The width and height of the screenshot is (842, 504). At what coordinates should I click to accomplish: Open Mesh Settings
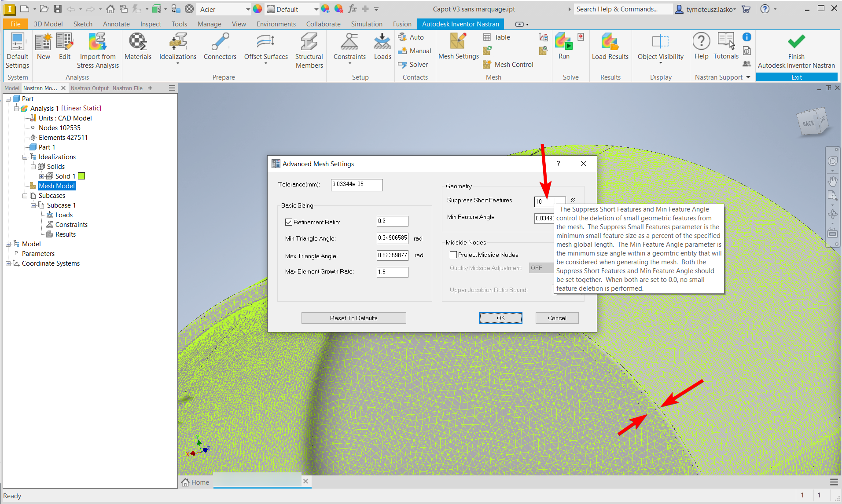(458, 47)
